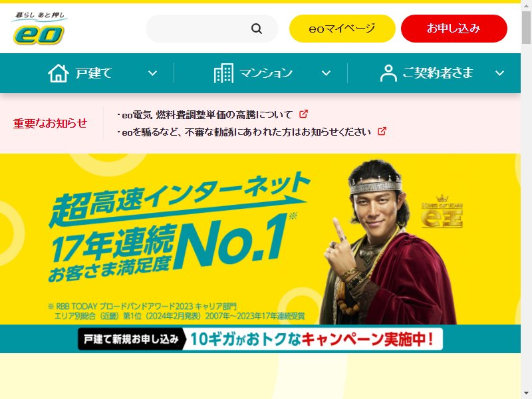Click the 10ギガ campaign banner strip

[260, 338]
